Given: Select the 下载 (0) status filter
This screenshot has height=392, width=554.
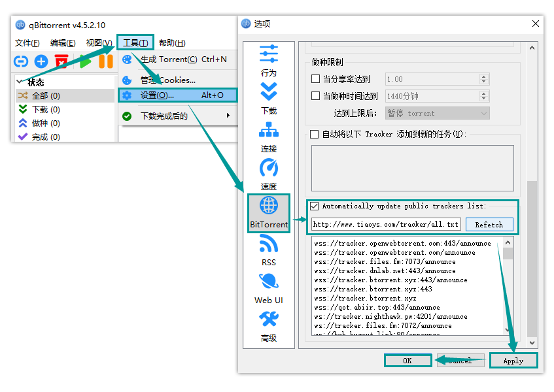Looking at the screenshot, I should coord(65,109).
